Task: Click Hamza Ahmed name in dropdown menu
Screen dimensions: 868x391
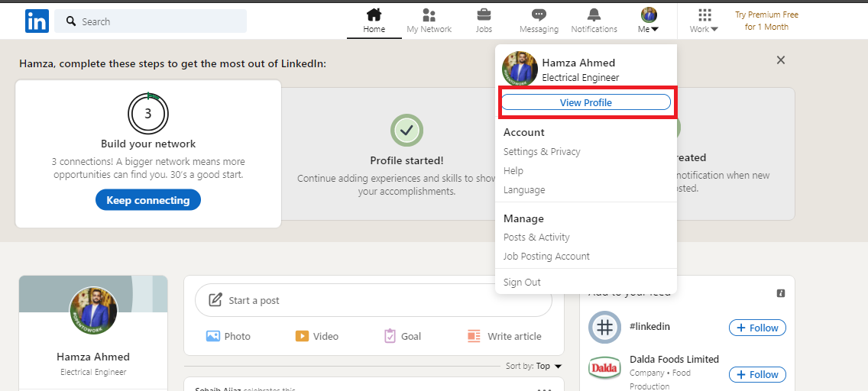Action: pyautogui.click(x=578, y=63)
